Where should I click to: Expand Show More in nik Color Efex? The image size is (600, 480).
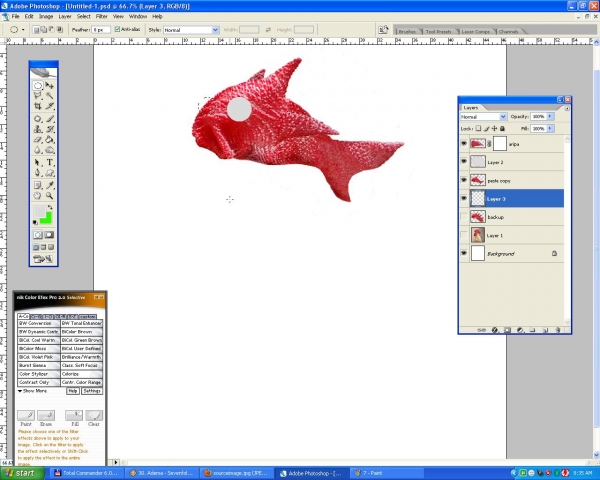click(x=33, y=391)
